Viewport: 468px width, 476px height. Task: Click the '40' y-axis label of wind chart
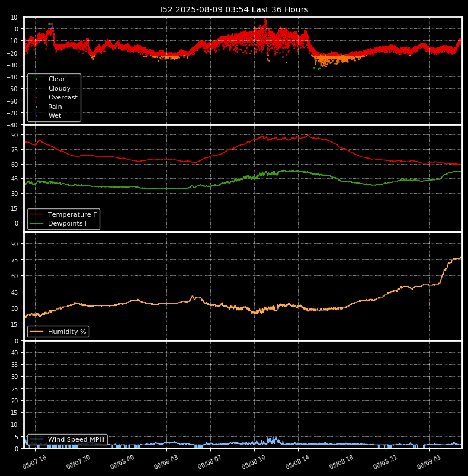(15, 353)
